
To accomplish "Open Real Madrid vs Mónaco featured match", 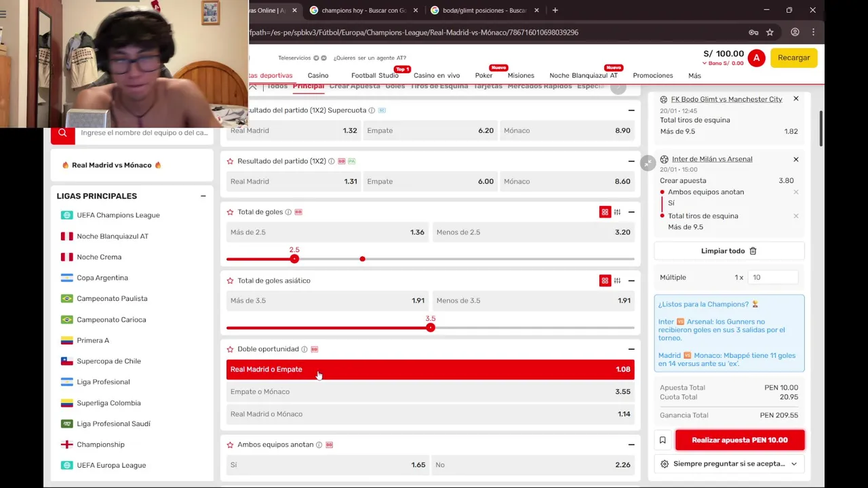I will pos(112,165).
